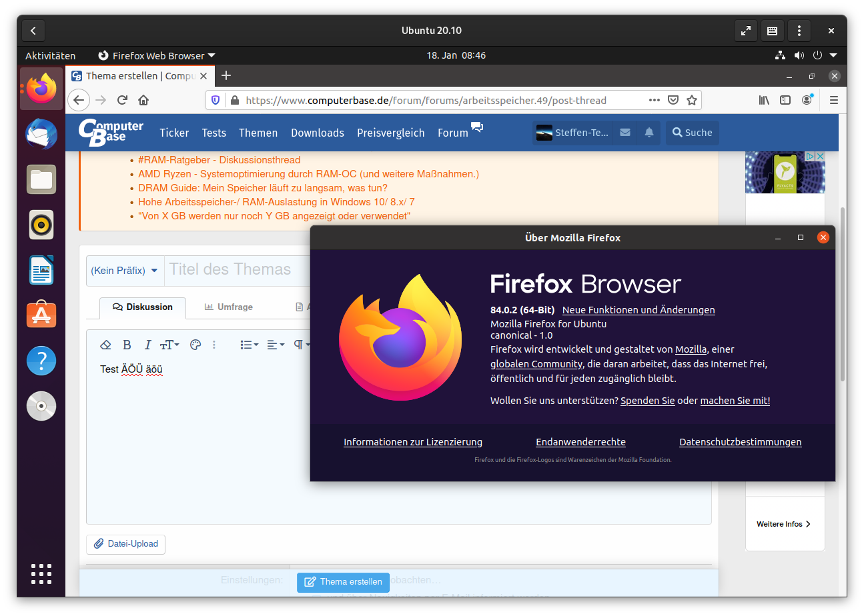Open the Ticker menu item
864x616 pixels.
tap(174, 133)
